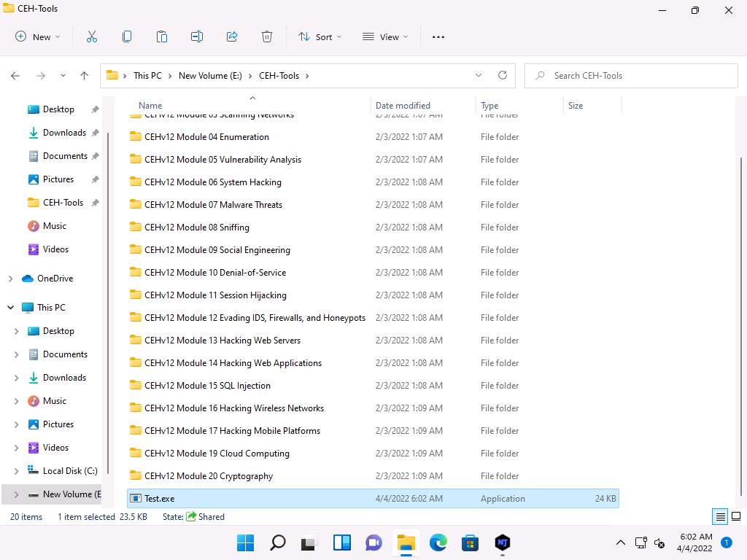Click the Copy icon in toolbar
This screenshot has width=747, height=560.
coord(127,36)
